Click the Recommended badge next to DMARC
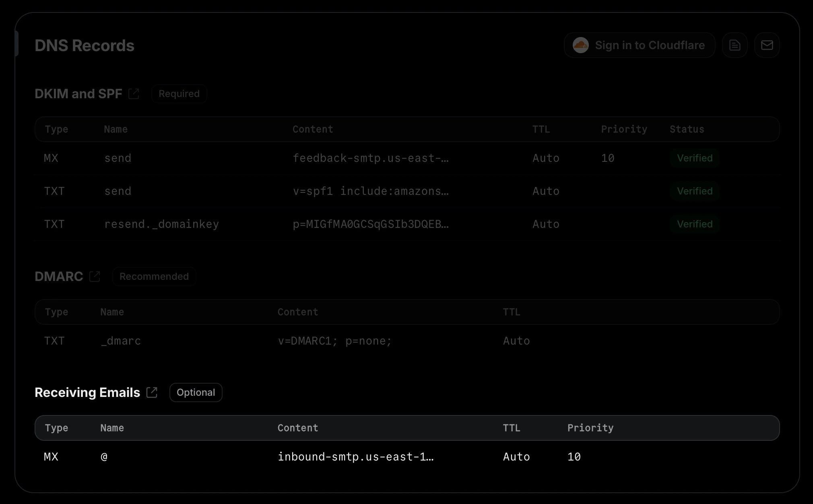The height and width of the screenshot is (504, 813). tap(154, 276)
